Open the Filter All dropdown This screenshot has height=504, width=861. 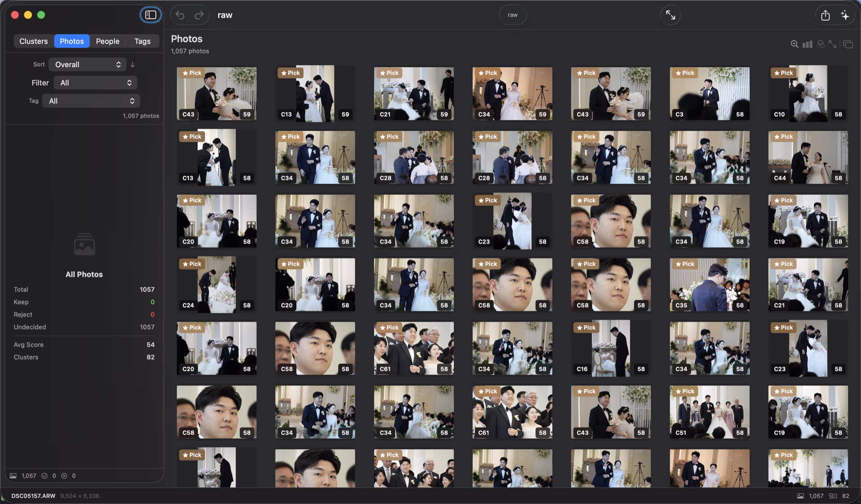coord(96,83)
